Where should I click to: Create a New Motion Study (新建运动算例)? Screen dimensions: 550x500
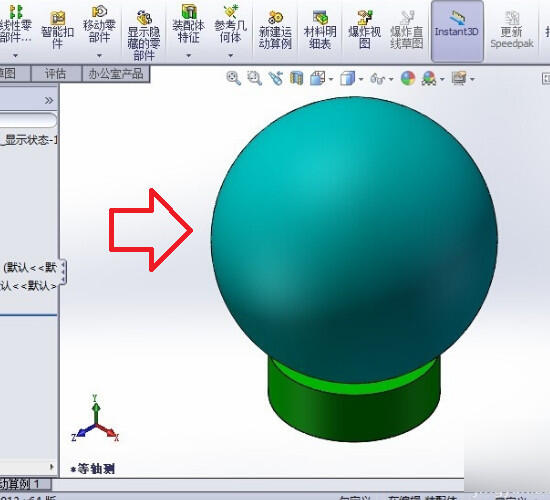coord(275,30)
